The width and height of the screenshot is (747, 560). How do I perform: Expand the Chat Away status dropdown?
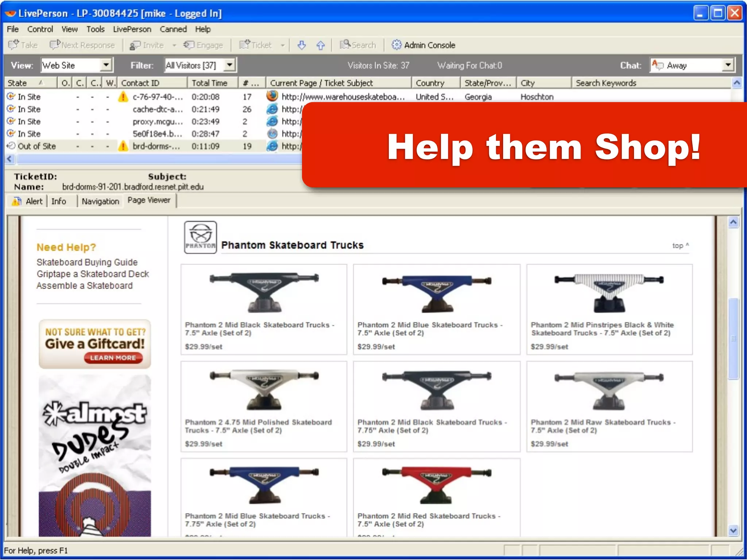728,65
